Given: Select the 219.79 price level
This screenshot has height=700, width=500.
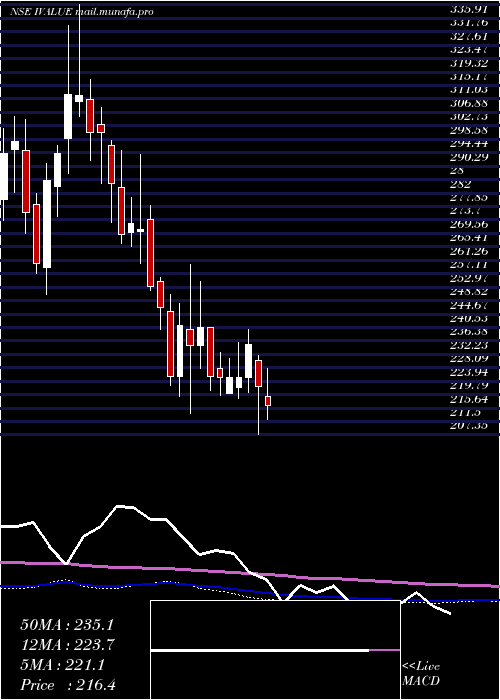Looking at the screenshot, I should coord(468,385).
